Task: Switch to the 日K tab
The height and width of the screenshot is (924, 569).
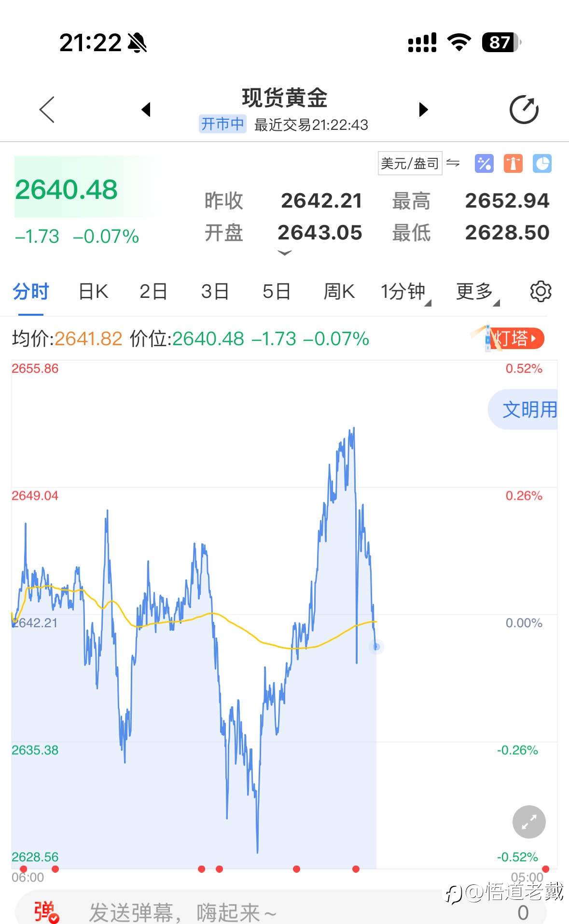Action: pos(93,292)
